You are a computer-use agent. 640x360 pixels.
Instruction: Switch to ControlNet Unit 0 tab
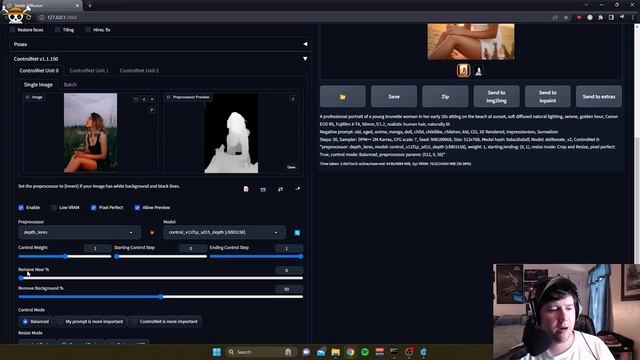click(x=39, y=71)
